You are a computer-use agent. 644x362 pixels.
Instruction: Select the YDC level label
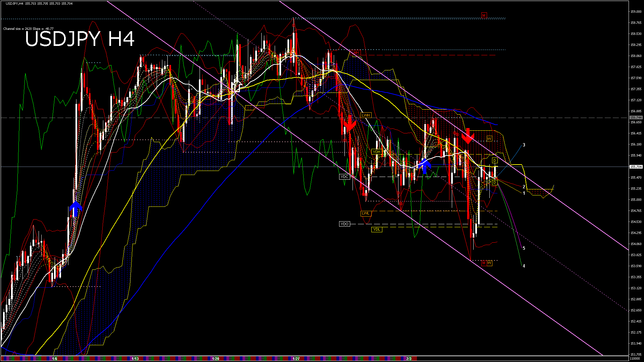pos(344,177)
